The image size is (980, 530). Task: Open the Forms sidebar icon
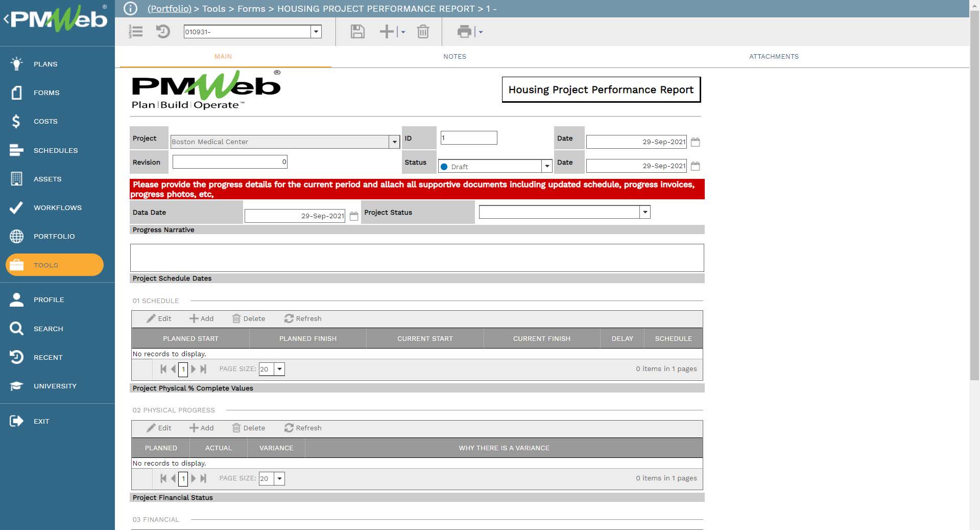click(x=16, y=93)
